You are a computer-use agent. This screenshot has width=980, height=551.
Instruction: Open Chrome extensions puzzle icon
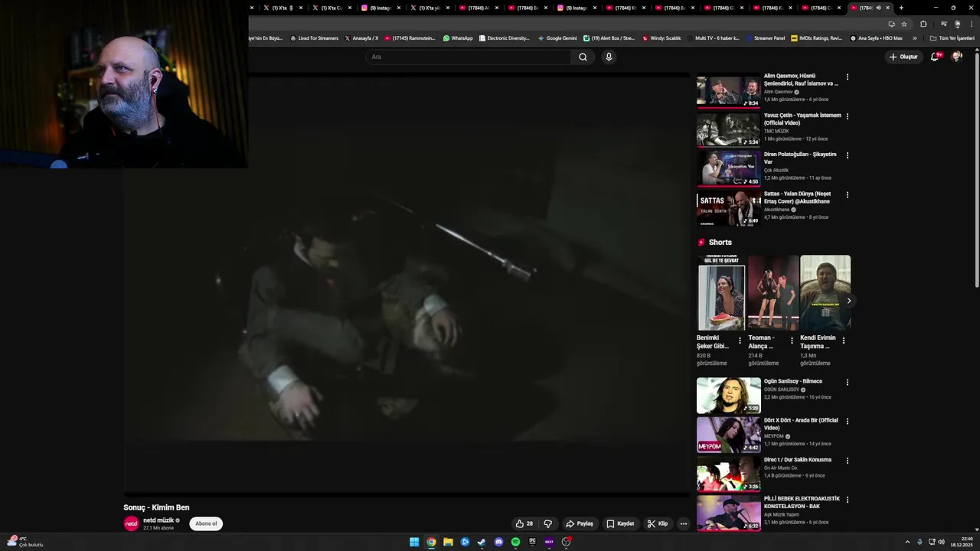(x=923, y=24)
